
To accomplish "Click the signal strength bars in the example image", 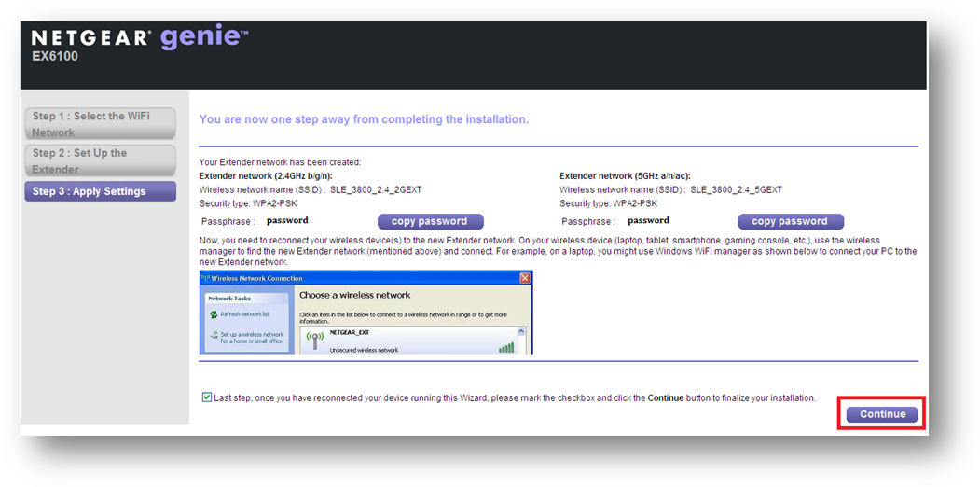I will pyautogui.click(x=506, y=347).
